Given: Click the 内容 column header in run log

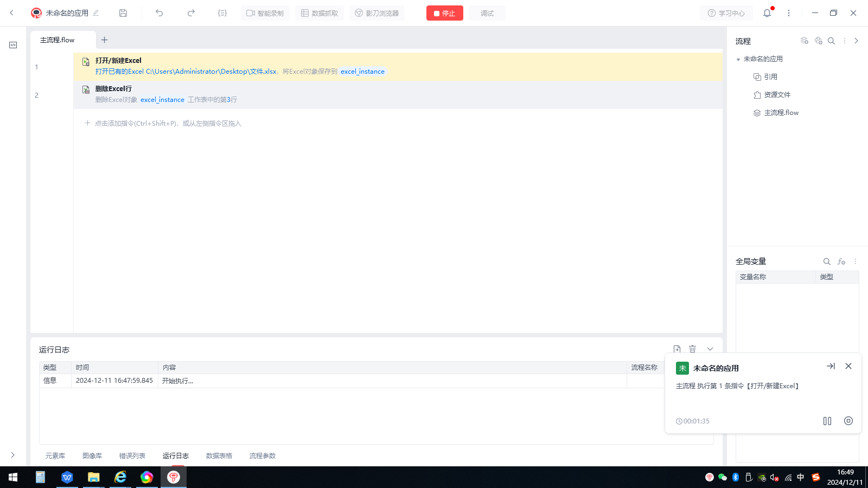Looking at the screenshot, I should [392, 368].
